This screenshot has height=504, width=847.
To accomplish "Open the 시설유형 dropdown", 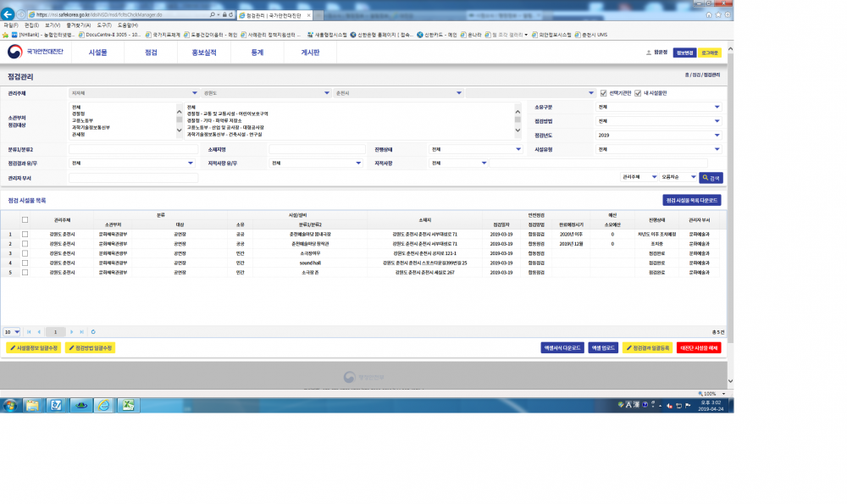I will (x=658, y=149).
